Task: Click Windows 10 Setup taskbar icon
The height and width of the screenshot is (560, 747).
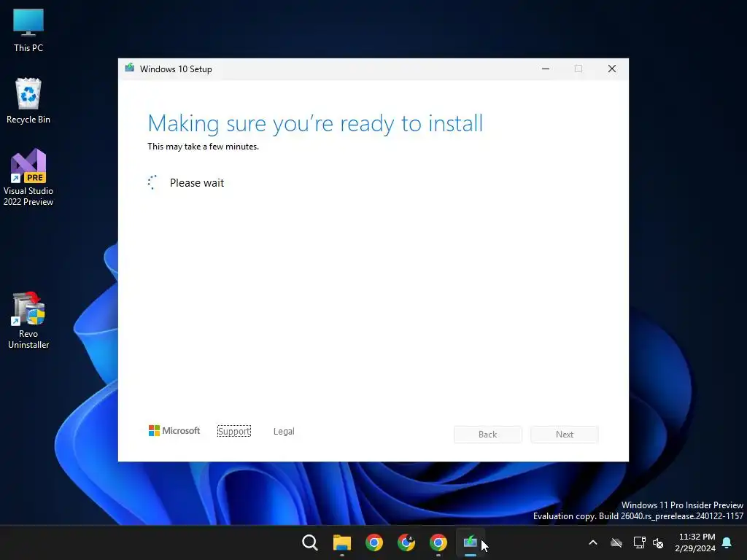Action: coord(471,542)
